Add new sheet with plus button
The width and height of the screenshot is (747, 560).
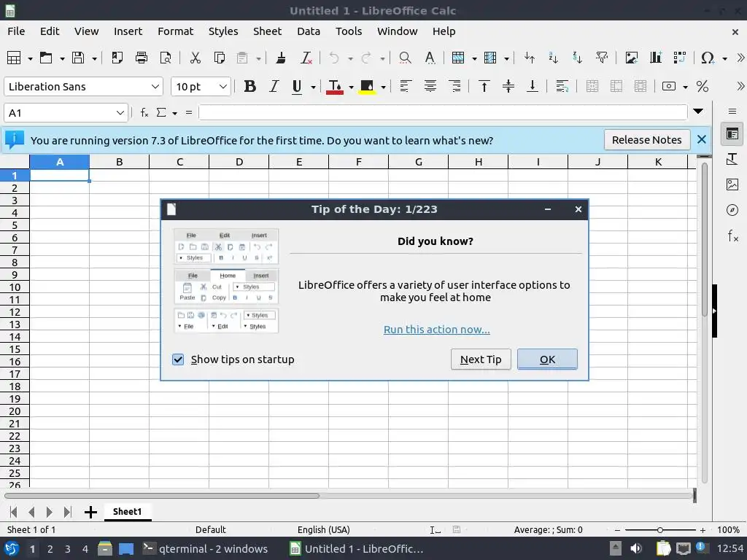point(90,512)
